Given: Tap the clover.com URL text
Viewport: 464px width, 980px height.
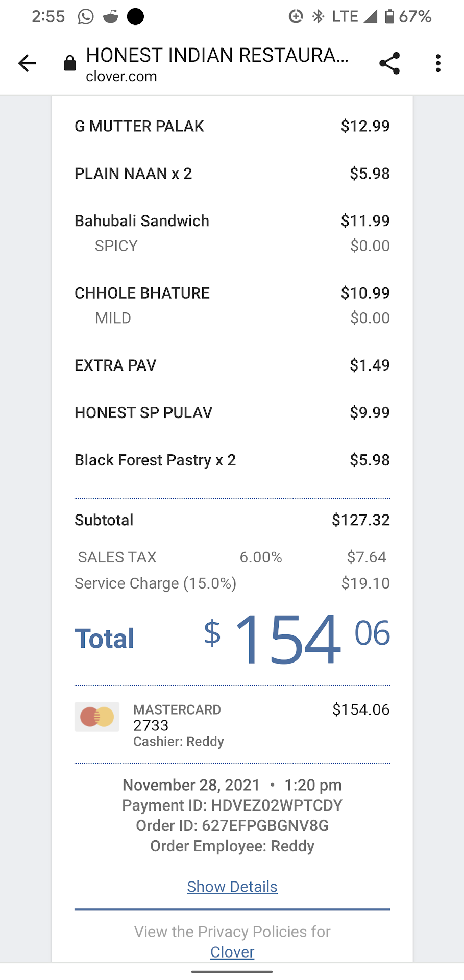Looking at the screenshot, I should pos(121,77).
